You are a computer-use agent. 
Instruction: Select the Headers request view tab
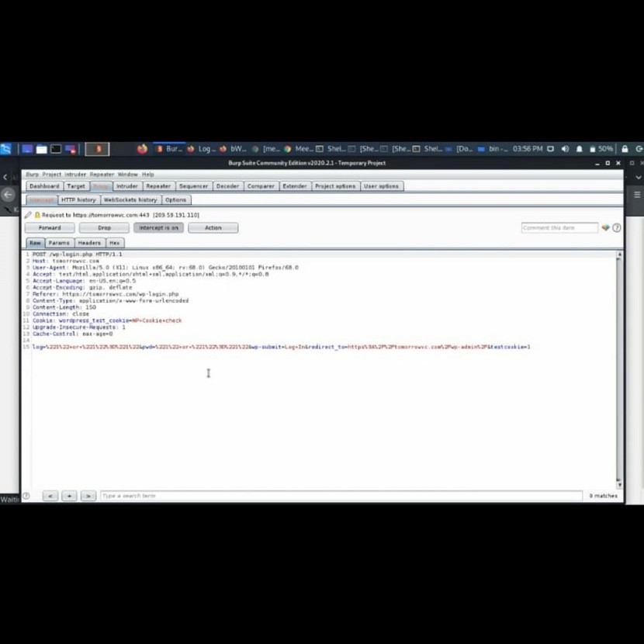(89, 243)
